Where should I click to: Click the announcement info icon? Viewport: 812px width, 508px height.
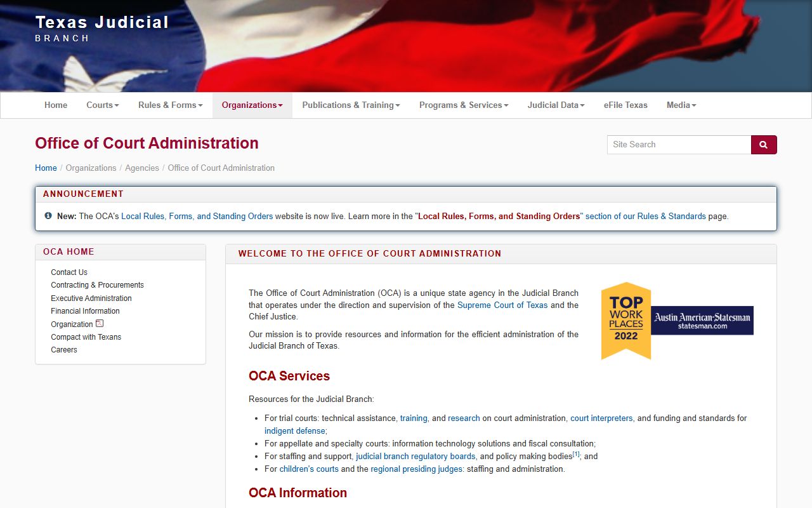48,216
